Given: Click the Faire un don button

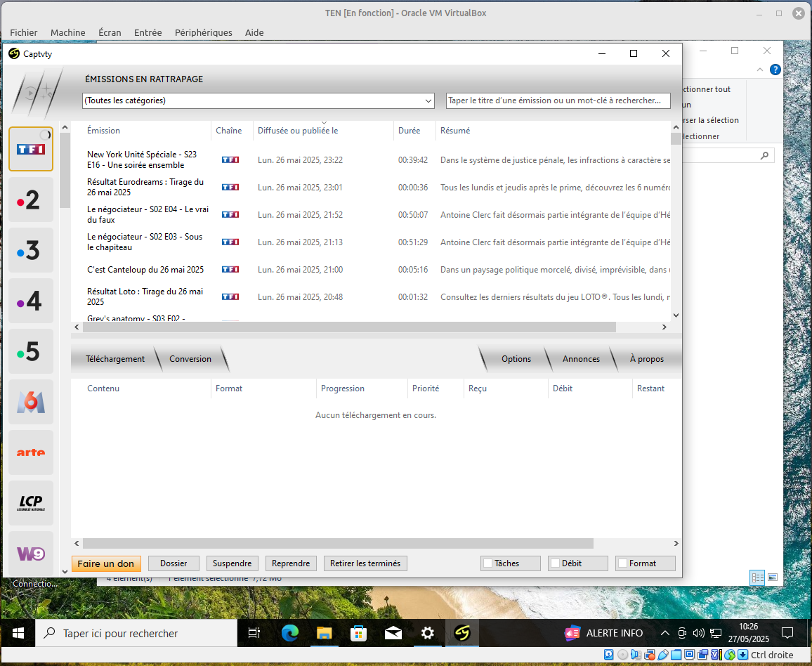Looking at the screenshot, I should [106, 563].
